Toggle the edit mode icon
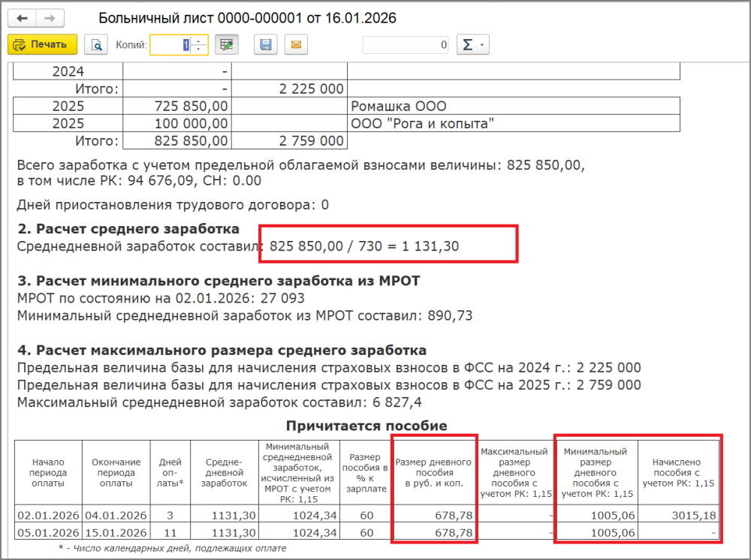 (x=226, y=45)
